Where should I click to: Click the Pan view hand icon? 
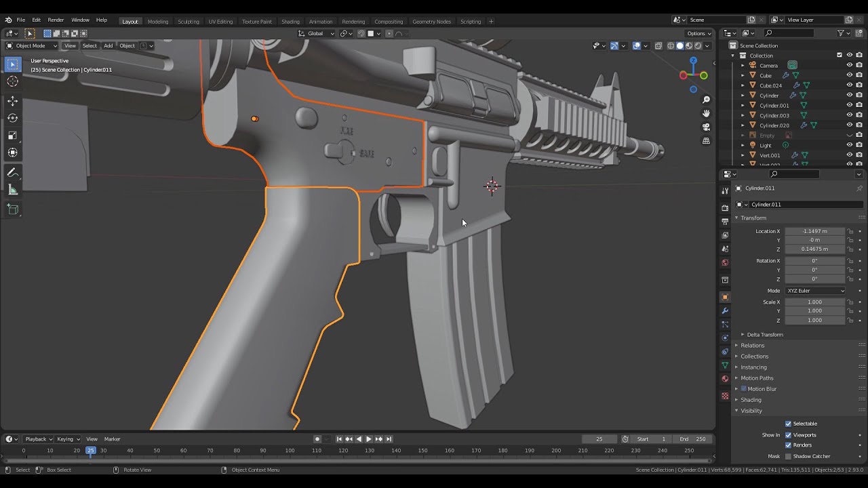tap(706, 114)
